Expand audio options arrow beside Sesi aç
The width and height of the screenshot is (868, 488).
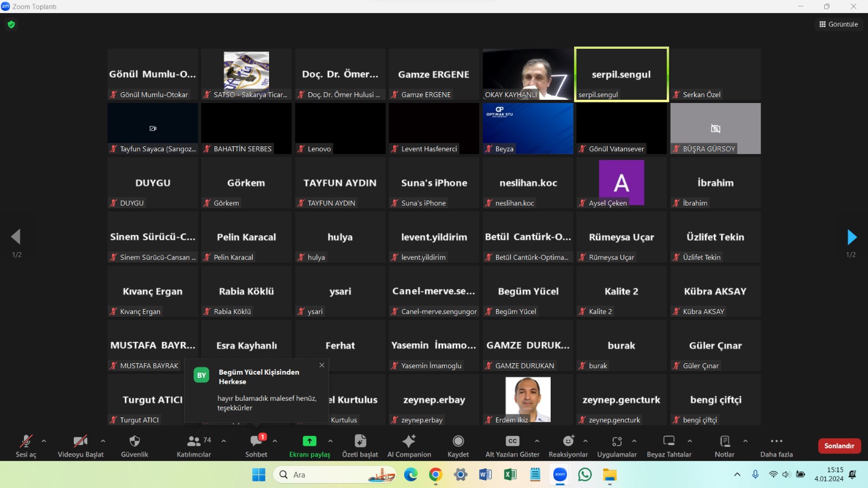tap(44, 441)
